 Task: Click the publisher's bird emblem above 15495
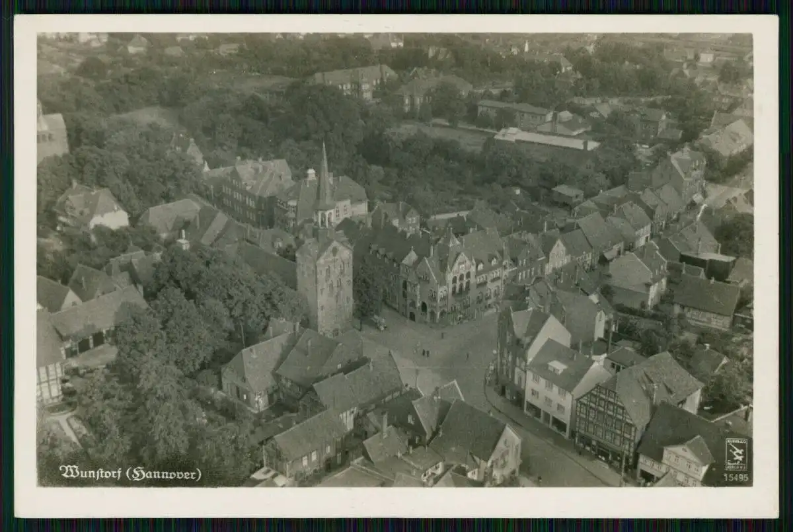click(x=736, y=455)
